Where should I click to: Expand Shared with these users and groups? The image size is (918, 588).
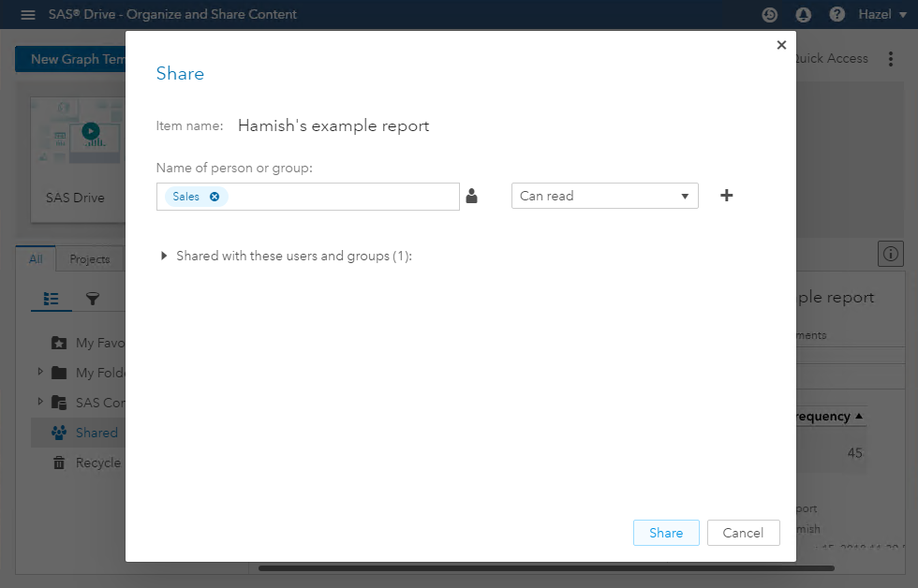[x=166, y=256]
